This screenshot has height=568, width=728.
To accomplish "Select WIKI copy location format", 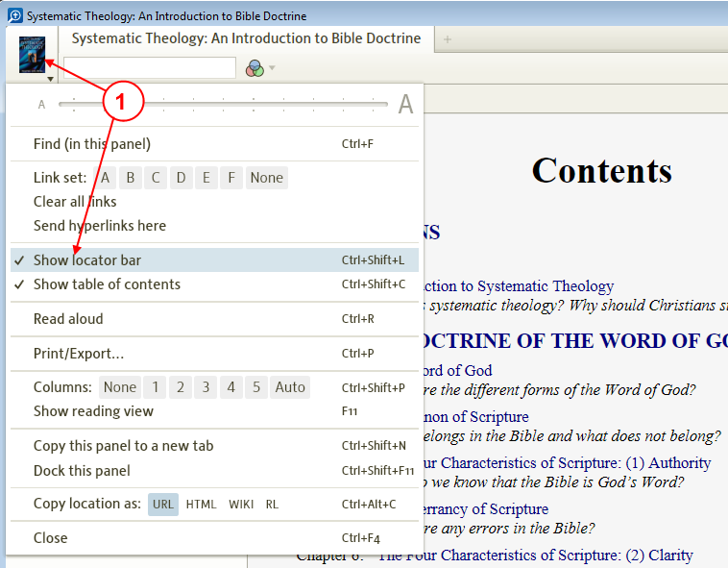I will tap(241, 505).
